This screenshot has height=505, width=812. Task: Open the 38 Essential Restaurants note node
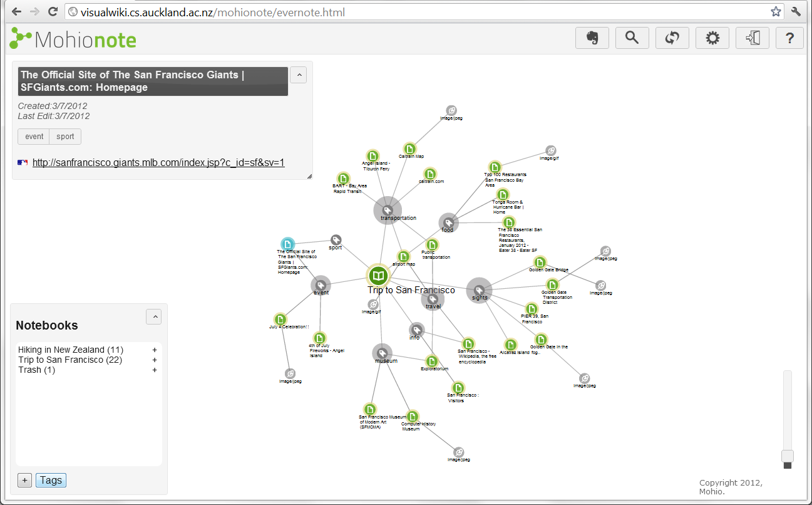pos(510,222)
